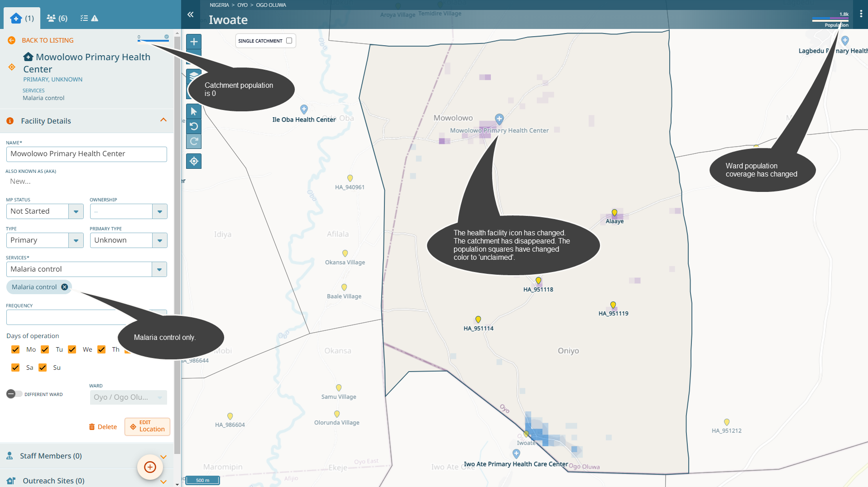This screenshot has height=487, width=868.
Task: Open the kebab options menu
Action: pyautogui.click(x=861, y=14)
